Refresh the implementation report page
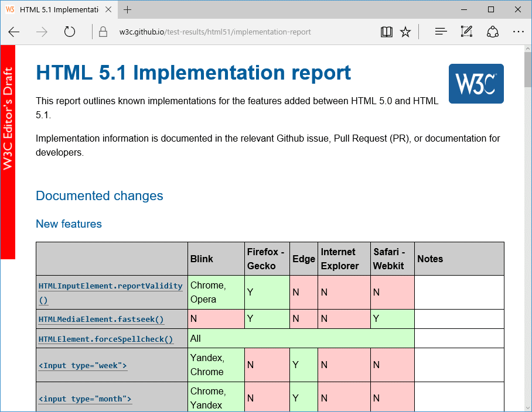Screen dimensions: 532x412 click(x=70, y=32)
